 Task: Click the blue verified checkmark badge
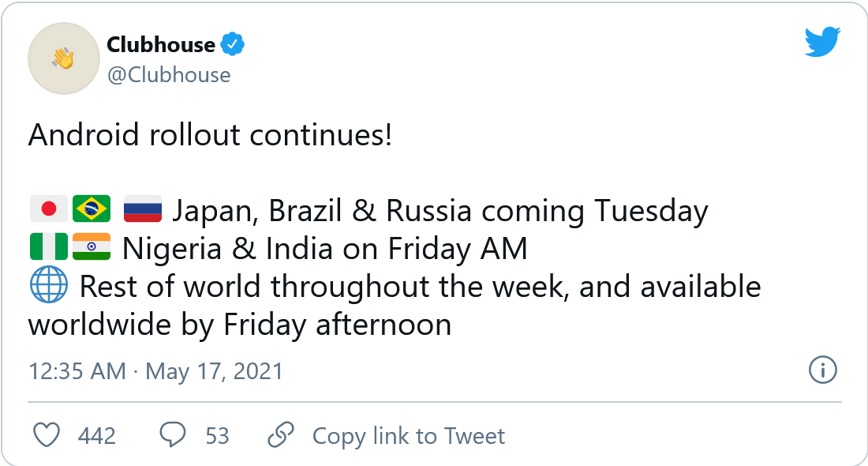(233, 44)
